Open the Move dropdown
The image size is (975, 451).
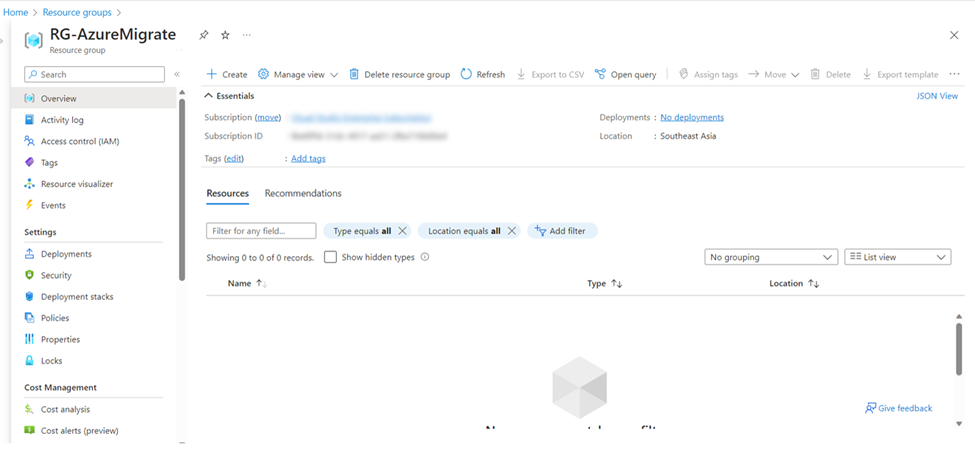click(x=774, y=75)
